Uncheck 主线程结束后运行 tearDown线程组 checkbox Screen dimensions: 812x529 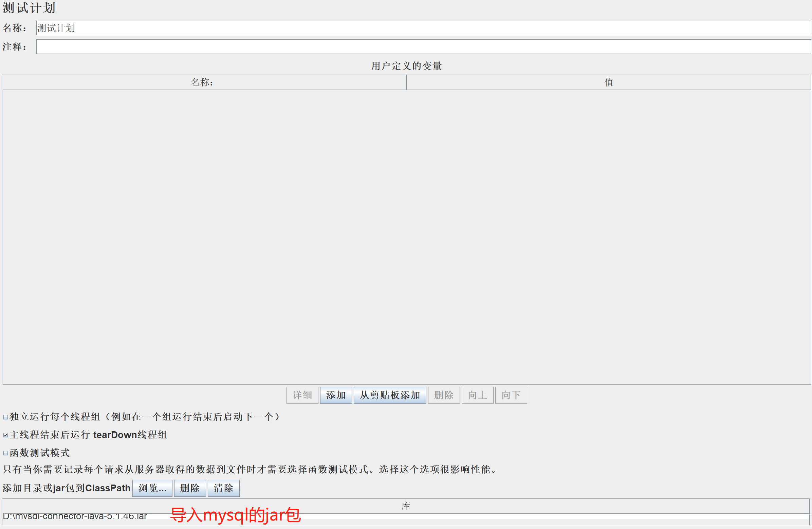[6, 435]
